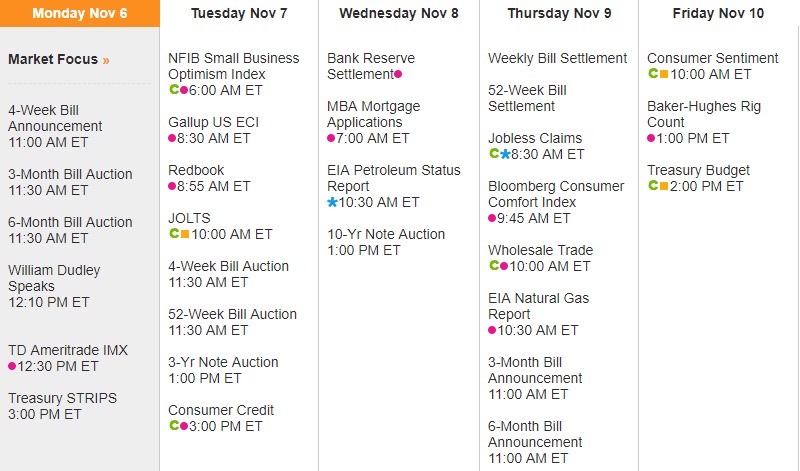
Task: Open the Bloomberg Consumer Comfort Index link
Action: point(554,194)
